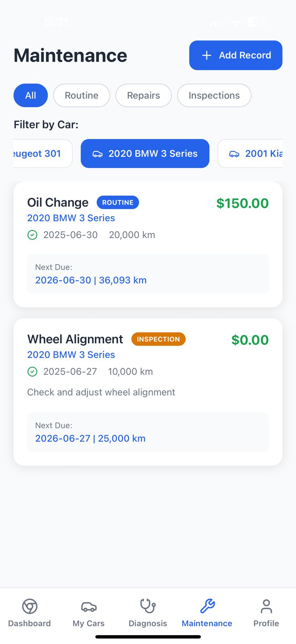Toggle the Routine filter chip
This screenshot has width=296, height=644.
[x=82, y=95]
